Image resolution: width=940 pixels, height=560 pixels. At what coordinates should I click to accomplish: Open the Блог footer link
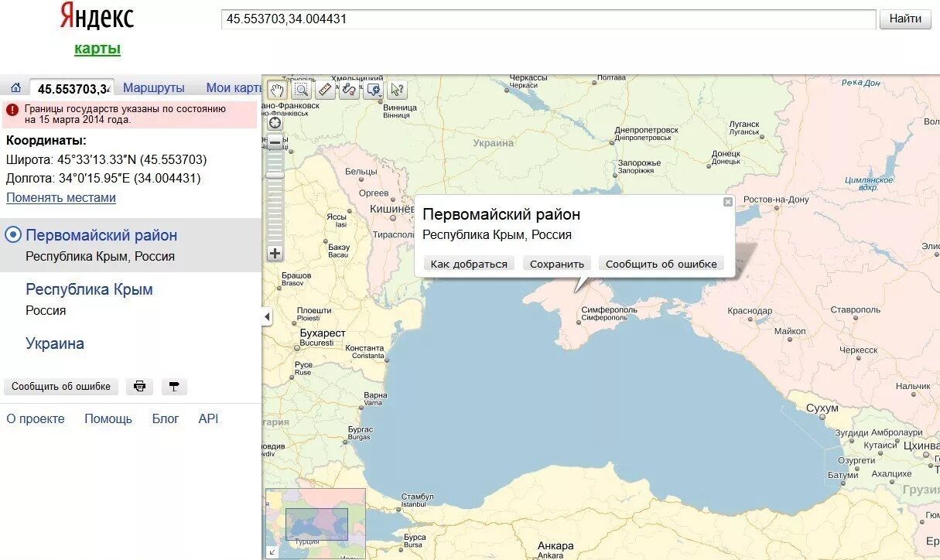click(x=166, y=418)
